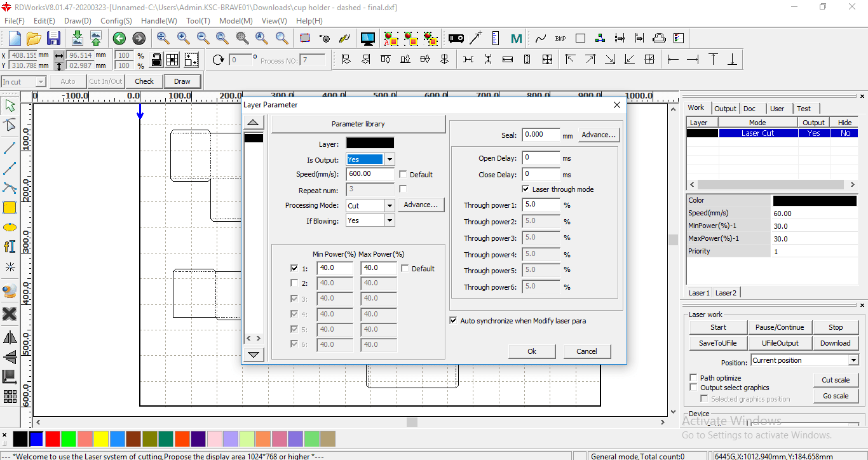Click the black Layer color swatch in the dialog
The height and width of the screenshot is (460, 868).
coord(370,144)
